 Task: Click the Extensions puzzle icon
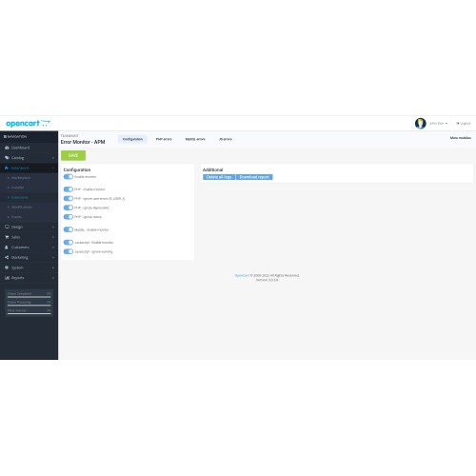(7, 168)
